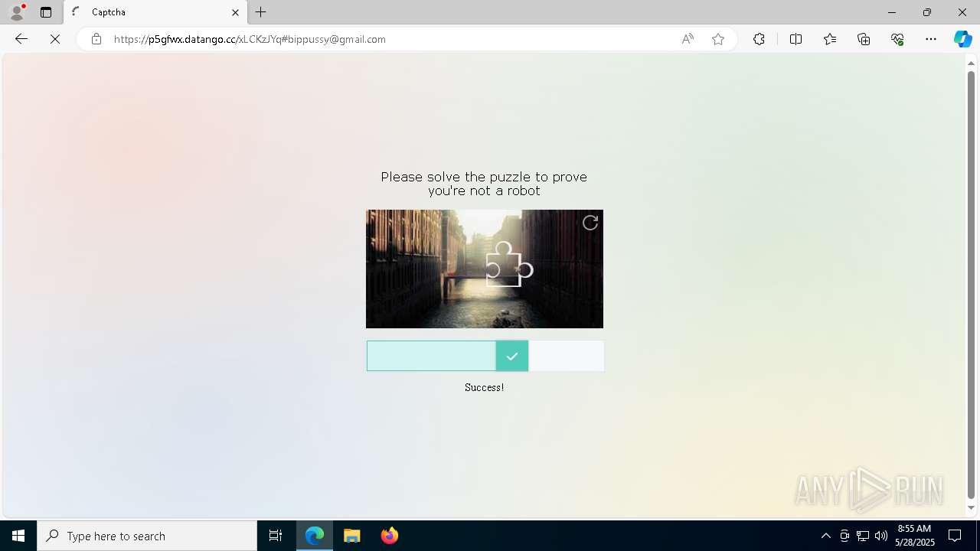Click the page vertical scrollbar
980x551 pixels.
tap(972, 285)
